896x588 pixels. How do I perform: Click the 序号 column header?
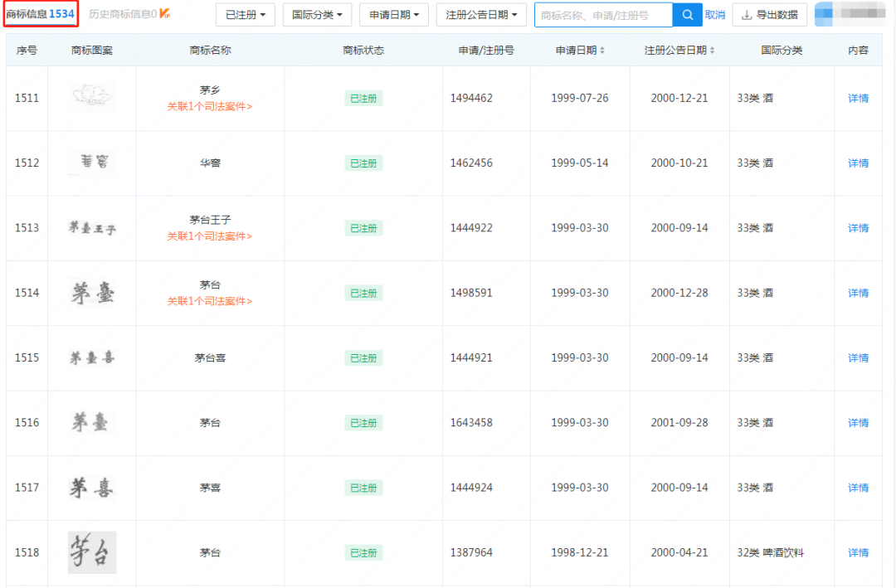pyautogui.click(x=27, y=51)
